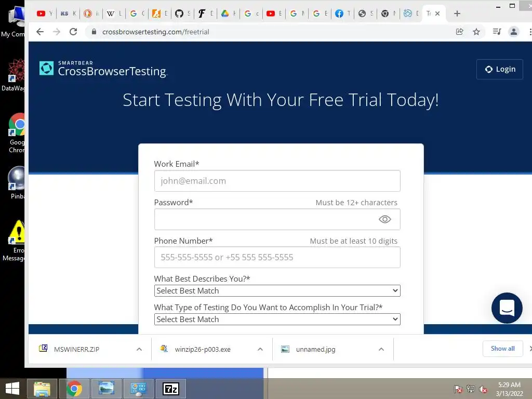The image size is (532, 399).
Task: Click the Chrome taskbar icon
Action: point(74,389)
